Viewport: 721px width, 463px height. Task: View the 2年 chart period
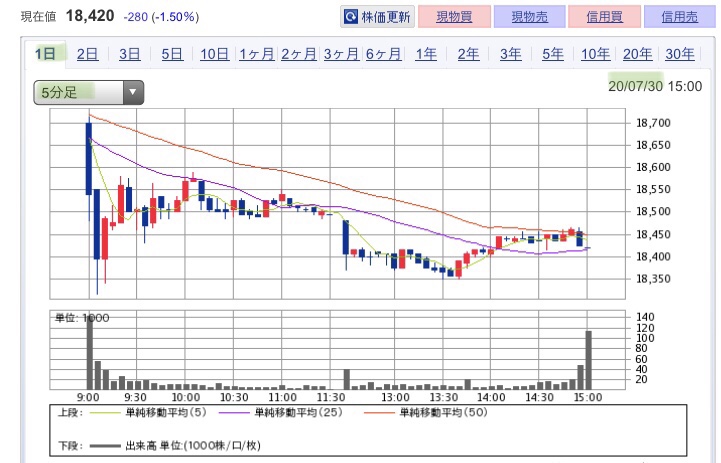tap(468, 54)
